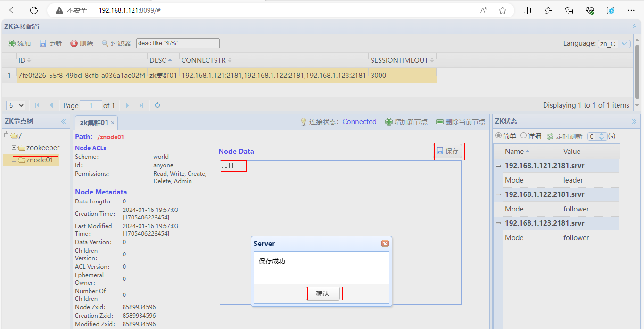Click the filter text input field

point(178,43)
